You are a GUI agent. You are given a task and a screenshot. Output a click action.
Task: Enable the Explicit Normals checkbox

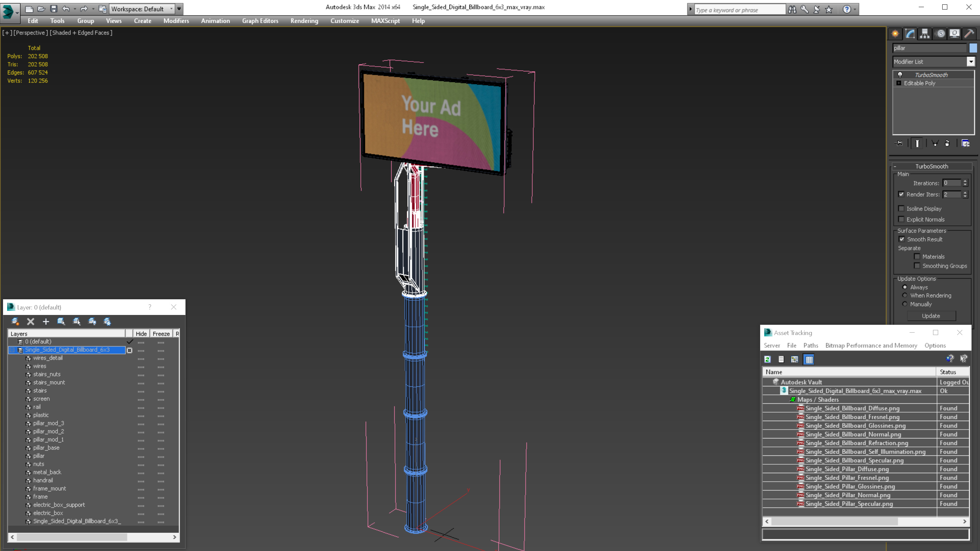point(901,219)
